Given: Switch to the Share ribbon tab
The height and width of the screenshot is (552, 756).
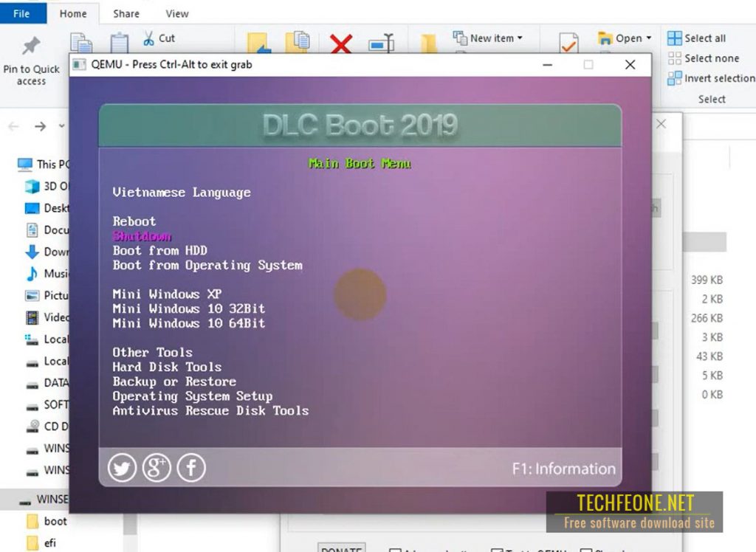Looking at the screenshot, I should click(x=126, y=13).
